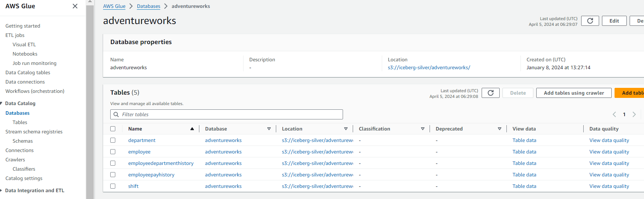The width and height of the screenshot is (644, 199).
Task: Check the shift table row
Action: pyautogui.click(x=113, y=186)
